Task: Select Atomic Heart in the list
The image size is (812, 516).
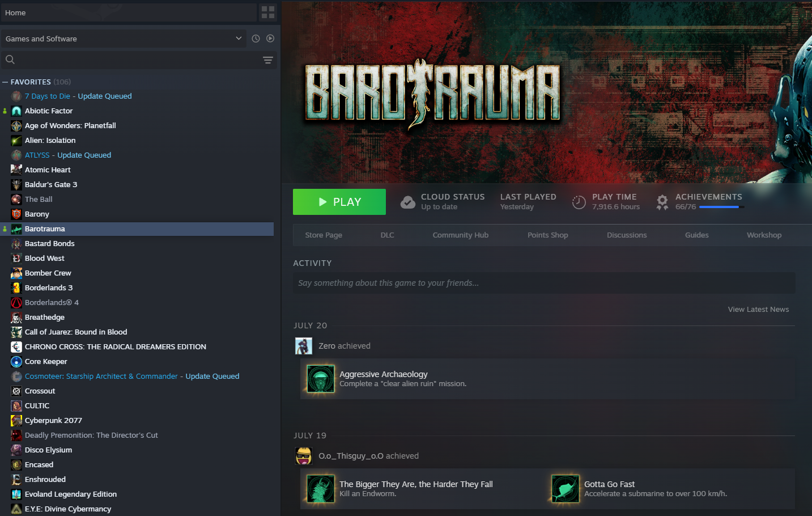Action: [x=48, y=170]
